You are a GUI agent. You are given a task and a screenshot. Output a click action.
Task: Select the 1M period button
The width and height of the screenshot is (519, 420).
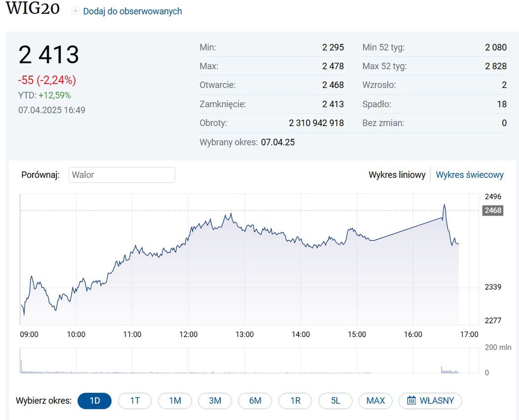175,401
